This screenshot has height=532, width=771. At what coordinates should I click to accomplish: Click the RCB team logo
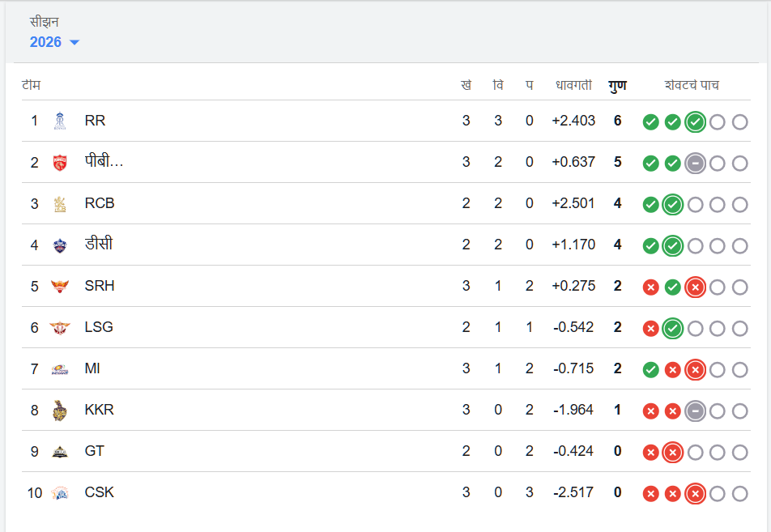(59, 204)
